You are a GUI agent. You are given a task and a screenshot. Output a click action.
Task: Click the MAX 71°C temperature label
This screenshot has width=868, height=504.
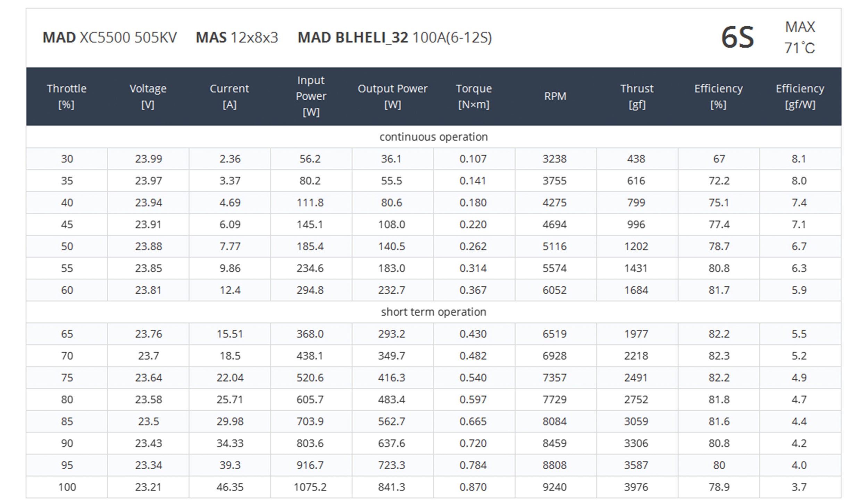800,37
